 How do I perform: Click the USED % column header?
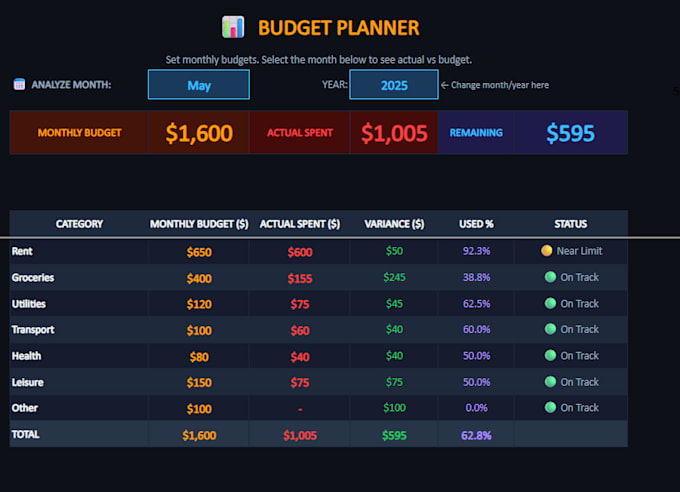pyautogui.click(x=476, y=224)
